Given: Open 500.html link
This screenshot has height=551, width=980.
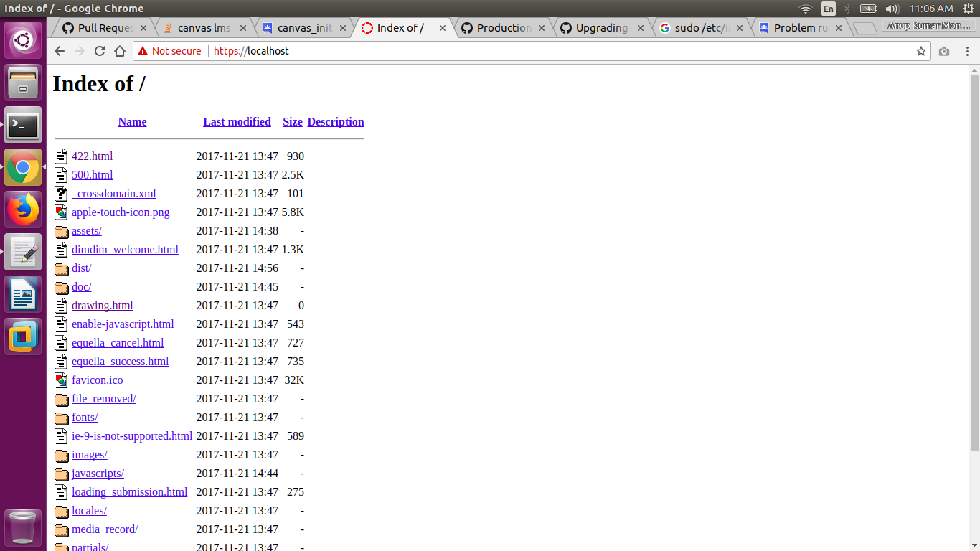Looking at the screenshot, I should [92, 175].
